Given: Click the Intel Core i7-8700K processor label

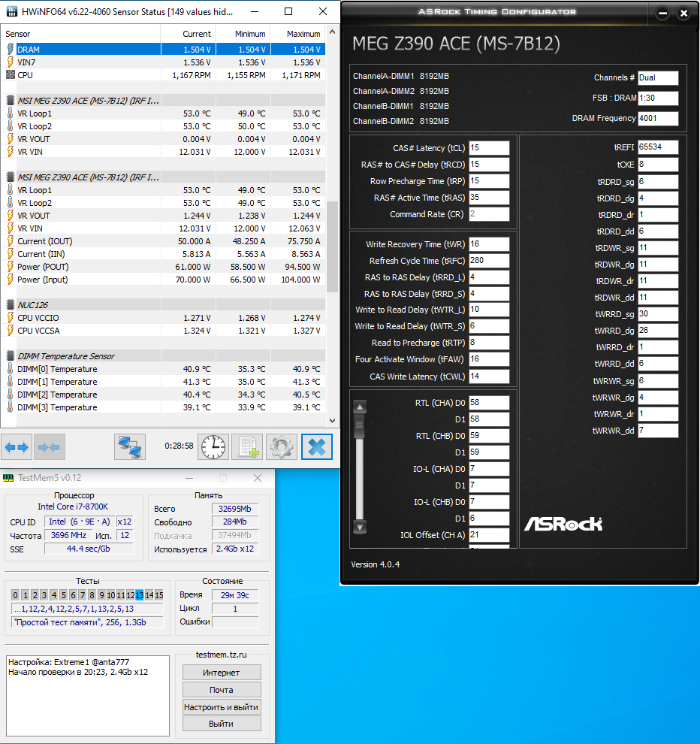Looking at the screenshot, I should point(73,507).
